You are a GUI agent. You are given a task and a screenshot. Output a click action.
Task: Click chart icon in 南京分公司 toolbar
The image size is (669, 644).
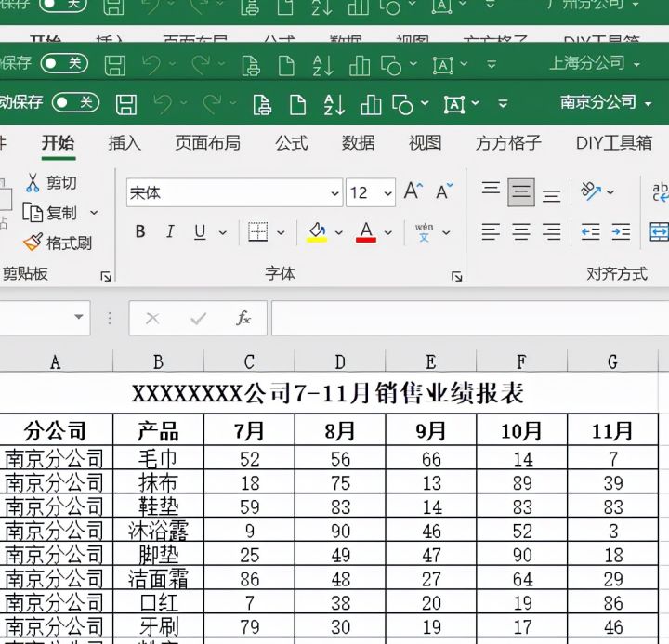pyautogui.click(x=371, y=105)
